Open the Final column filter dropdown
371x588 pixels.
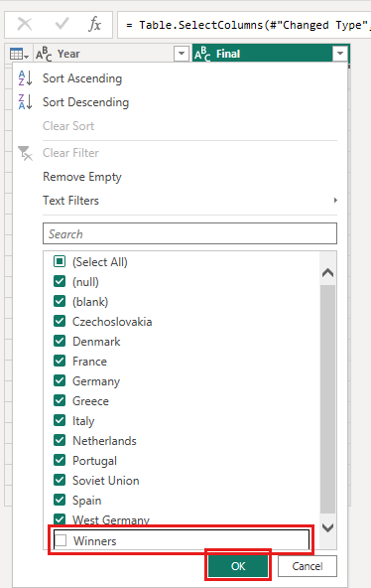point(340,54)
